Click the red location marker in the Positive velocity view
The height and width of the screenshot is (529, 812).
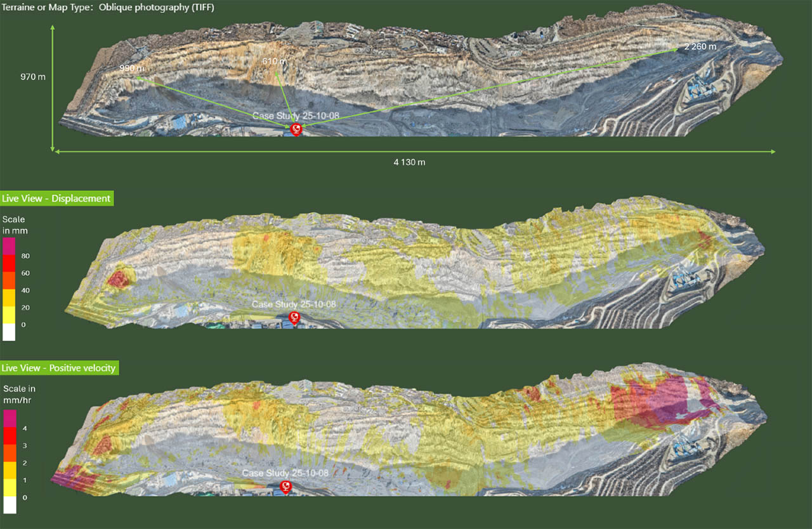click(286, 487)
